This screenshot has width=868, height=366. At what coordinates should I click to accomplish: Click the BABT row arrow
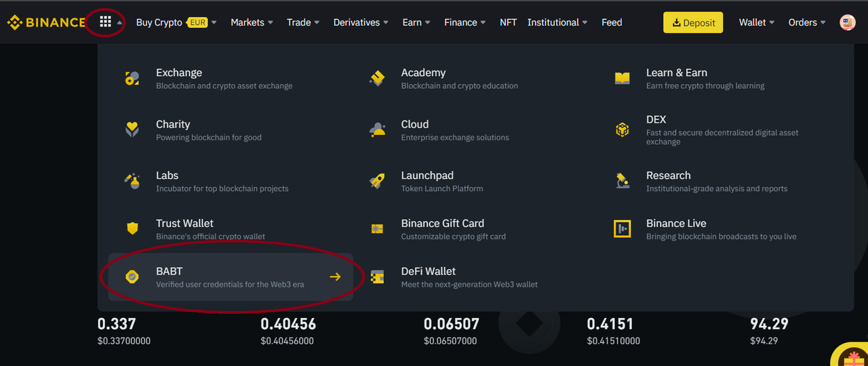[335, 277]
